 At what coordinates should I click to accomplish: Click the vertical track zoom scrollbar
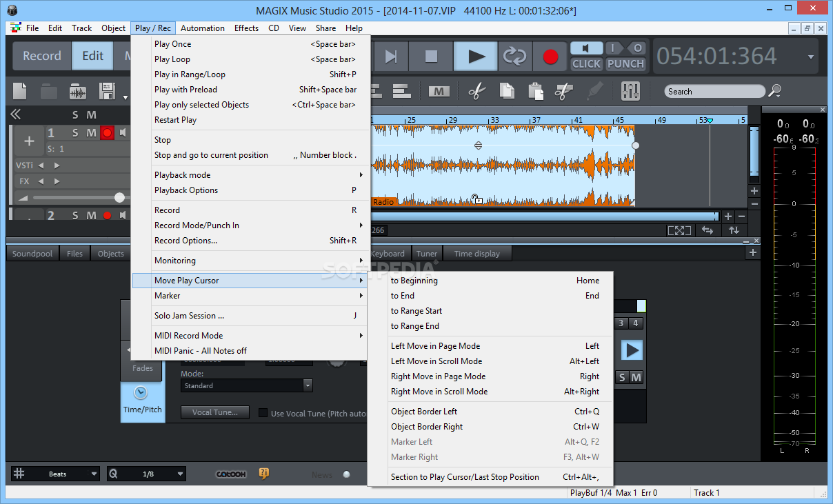(754, 151)
